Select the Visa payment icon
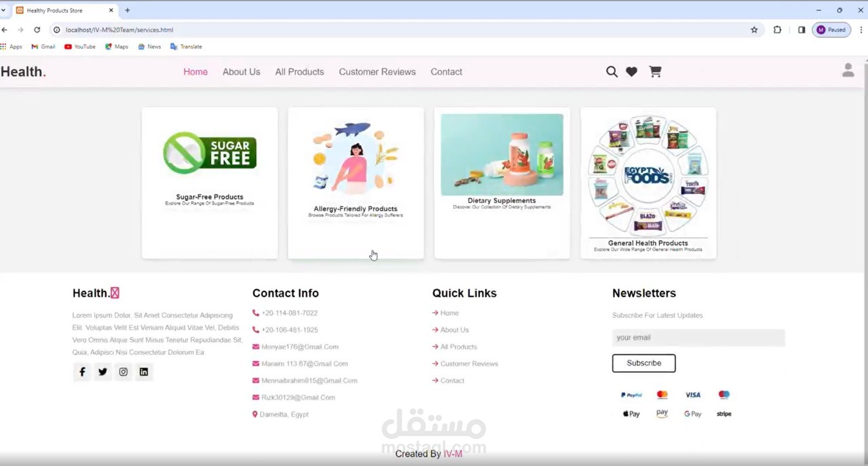This screenshot has height=466, width=868. [x=692, y=395]
